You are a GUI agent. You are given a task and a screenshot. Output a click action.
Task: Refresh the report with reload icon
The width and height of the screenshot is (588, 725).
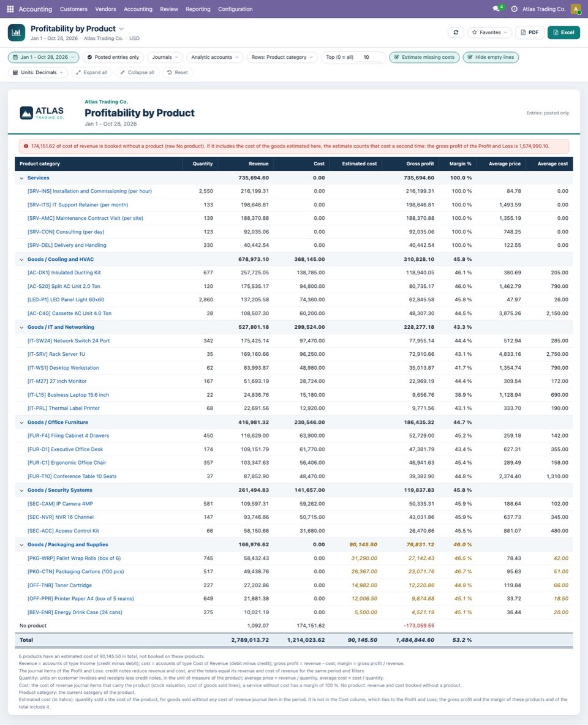point(456,32)
